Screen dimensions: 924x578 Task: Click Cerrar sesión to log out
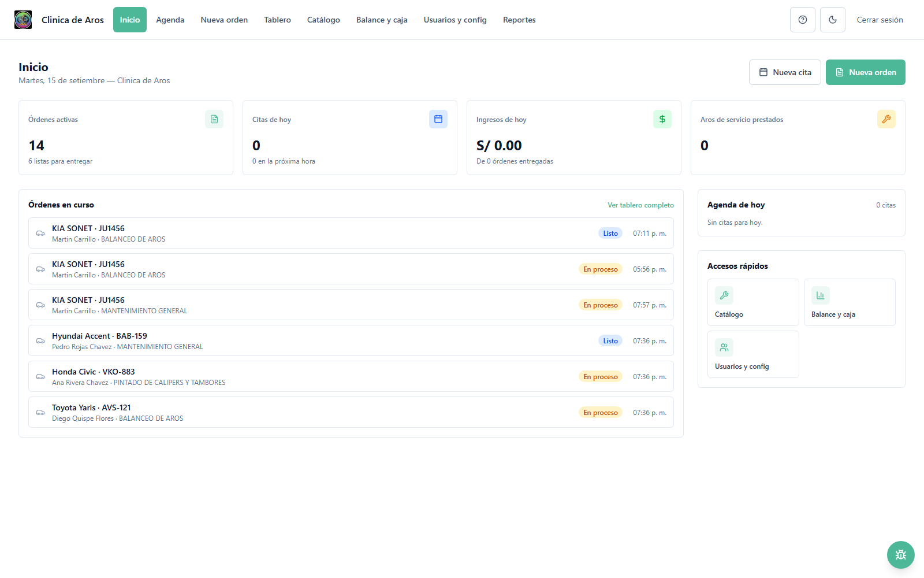tap(880, 20)
